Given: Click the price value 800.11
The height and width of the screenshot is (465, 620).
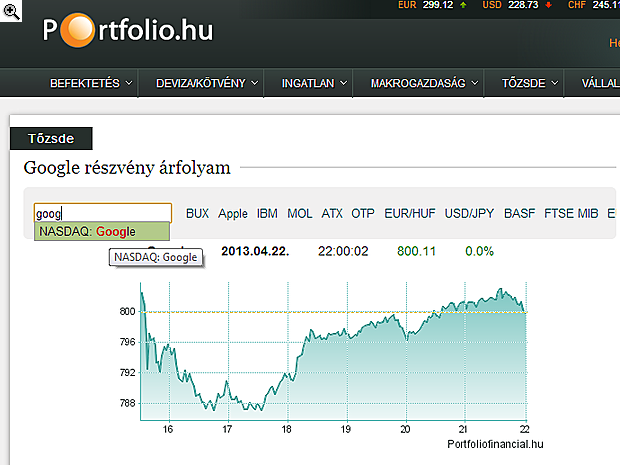Looking at the screenshot, I should coord(416,251).
